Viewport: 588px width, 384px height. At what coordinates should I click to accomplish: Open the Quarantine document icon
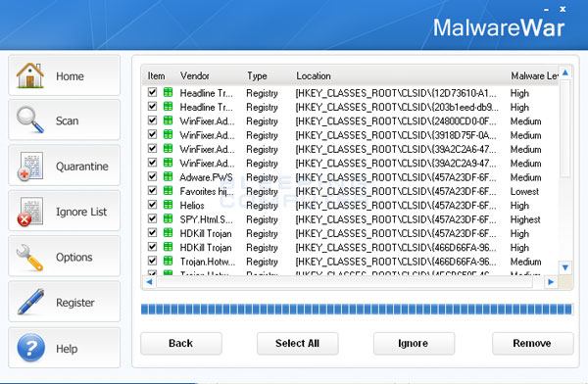(30, 167)
